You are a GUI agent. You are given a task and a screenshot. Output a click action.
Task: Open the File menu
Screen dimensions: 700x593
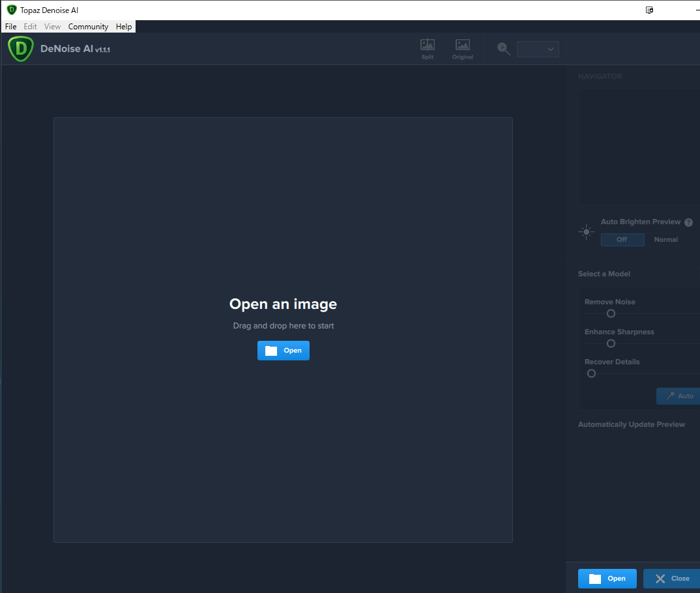(x=10, y=27)
